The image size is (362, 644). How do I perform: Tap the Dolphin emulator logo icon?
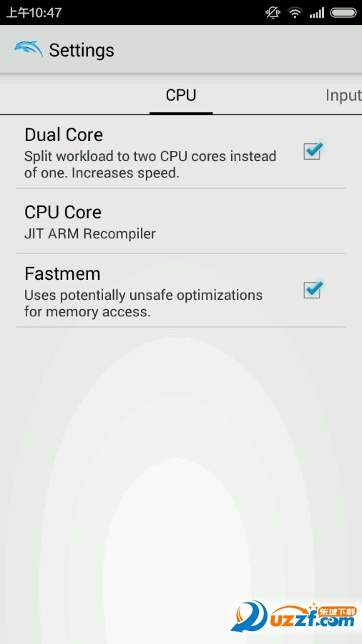click(29, 49)
